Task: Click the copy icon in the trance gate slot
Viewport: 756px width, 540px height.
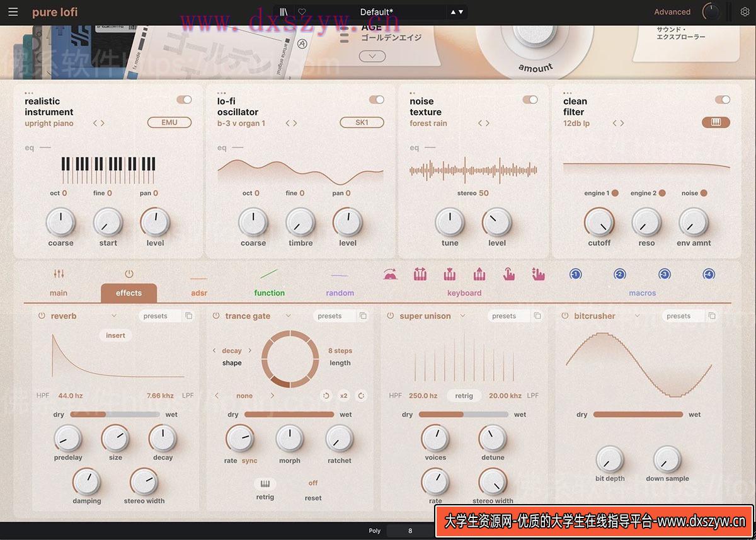Action: (x=363, y=316)
